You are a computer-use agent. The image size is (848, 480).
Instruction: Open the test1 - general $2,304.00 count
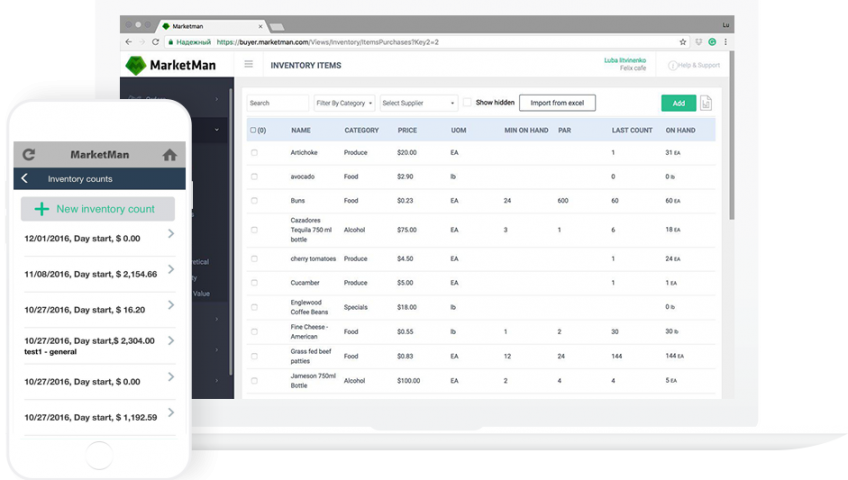(100, 346)
